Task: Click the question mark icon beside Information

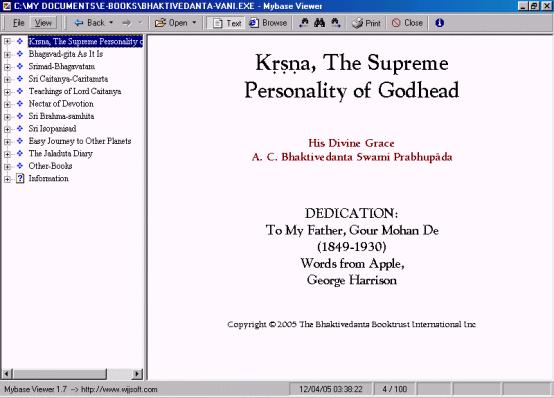Action: tap(20, 178)
